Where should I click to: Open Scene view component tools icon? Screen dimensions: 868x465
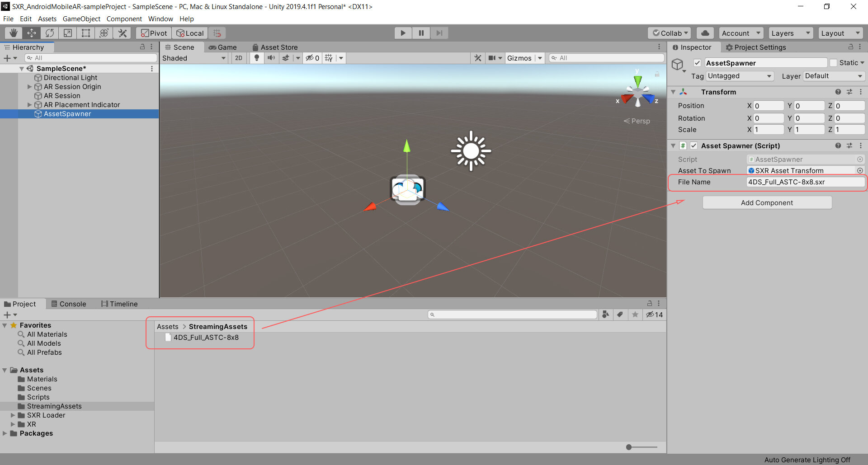coord(478,58)
